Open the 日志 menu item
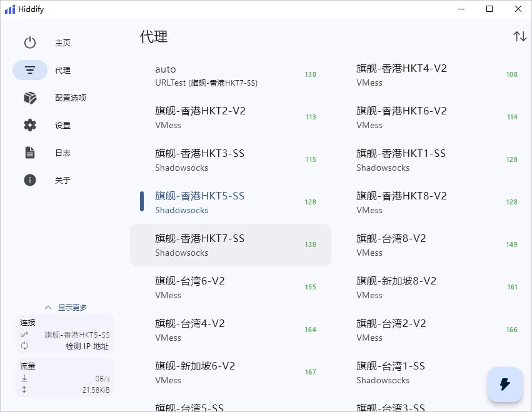Screen dimensions: 532x412 coord(63,153)
